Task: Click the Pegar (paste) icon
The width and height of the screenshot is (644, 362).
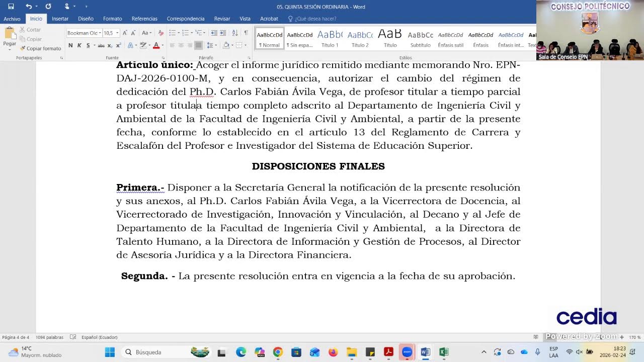Action: [10, 33]
